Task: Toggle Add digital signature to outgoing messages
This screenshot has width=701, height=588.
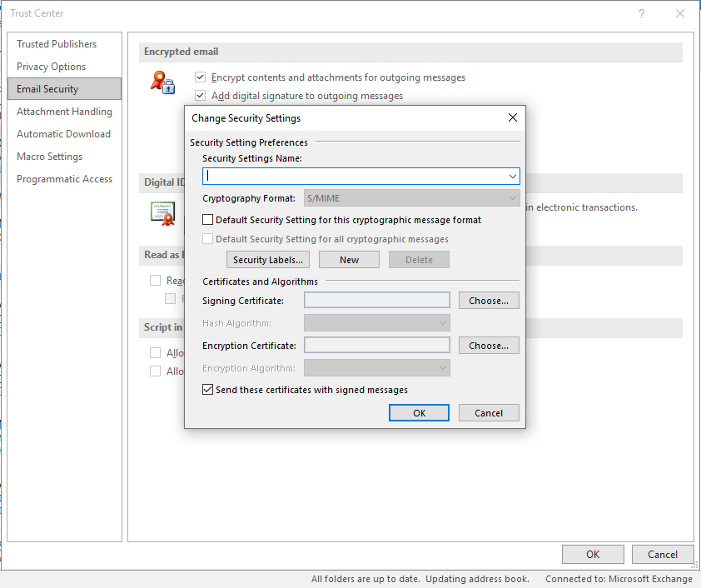Action: [201, 95]
